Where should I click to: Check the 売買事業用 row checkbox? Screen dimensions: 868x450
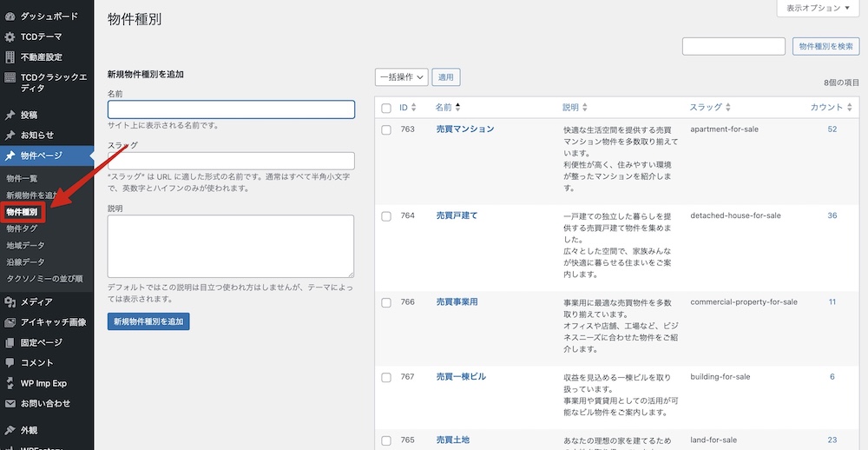[386, 302]
